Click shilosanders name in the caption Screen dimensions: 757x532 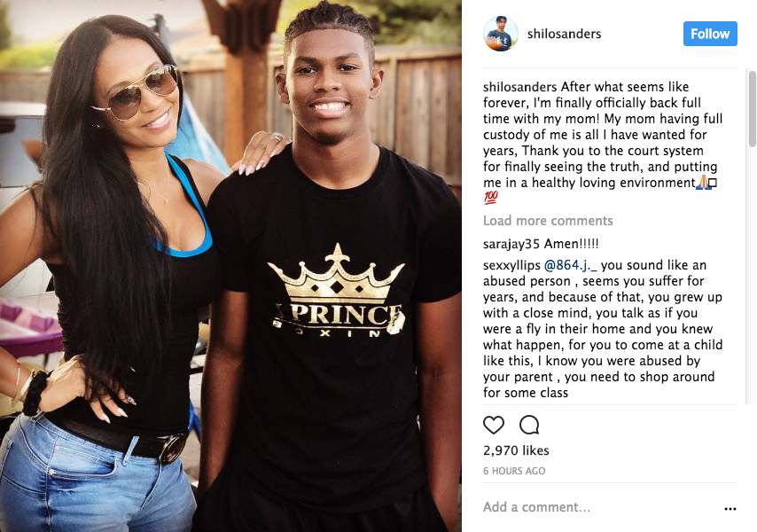coord(520,87)
